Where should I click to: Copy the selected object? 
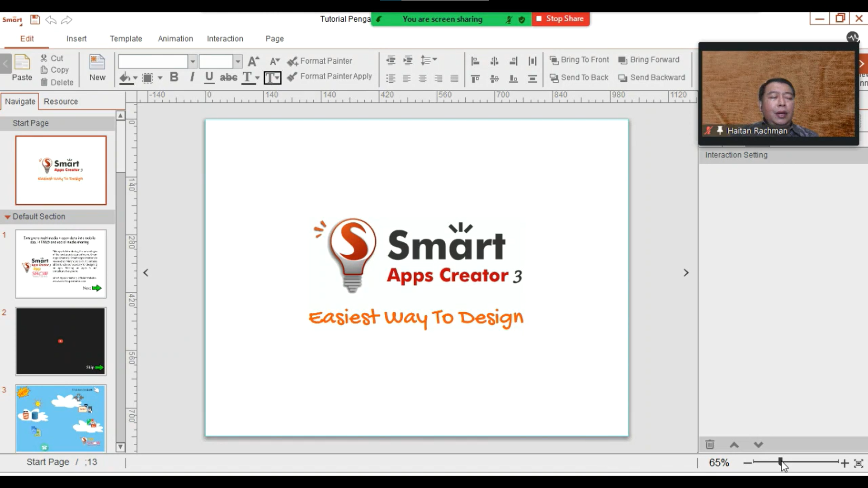tap(54, 70)
